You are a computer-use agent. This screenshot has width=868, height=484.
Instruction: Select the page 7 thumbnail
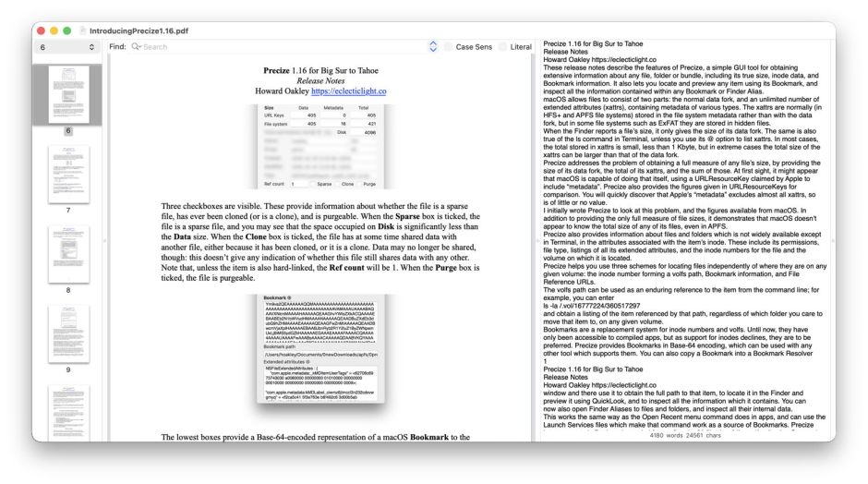click(68, 175)
